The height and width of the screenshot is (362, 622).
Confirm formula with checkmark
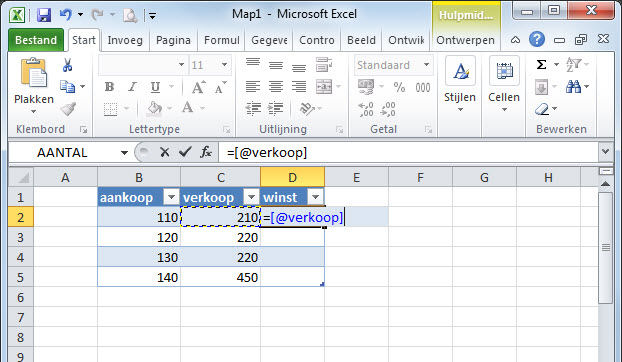(185, 152)
